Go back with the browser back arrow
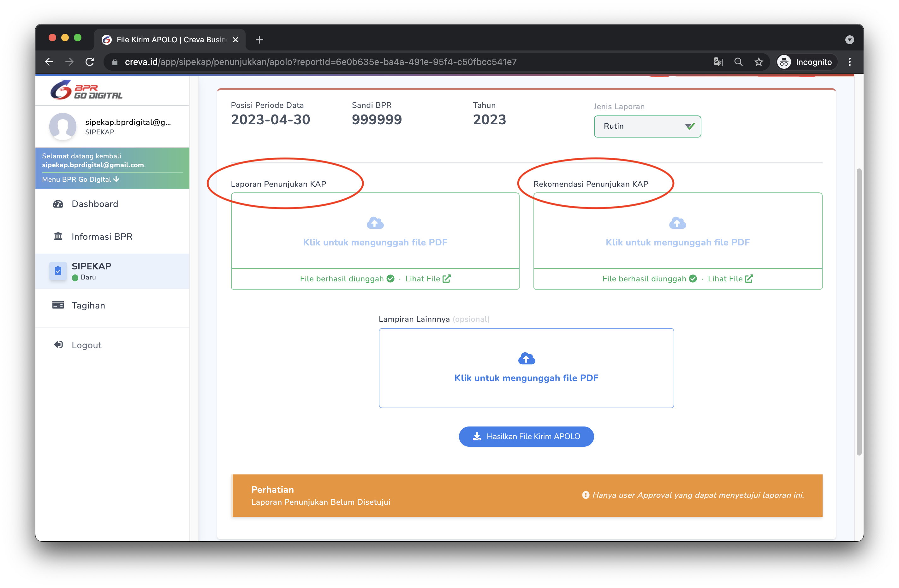 [x=49, y=62]
